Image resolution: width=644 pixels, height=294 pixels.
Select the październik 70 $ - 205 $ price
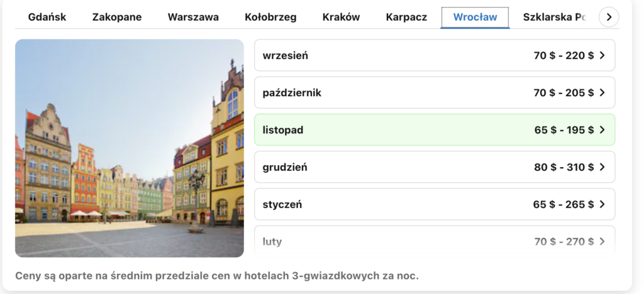[563, 93]
